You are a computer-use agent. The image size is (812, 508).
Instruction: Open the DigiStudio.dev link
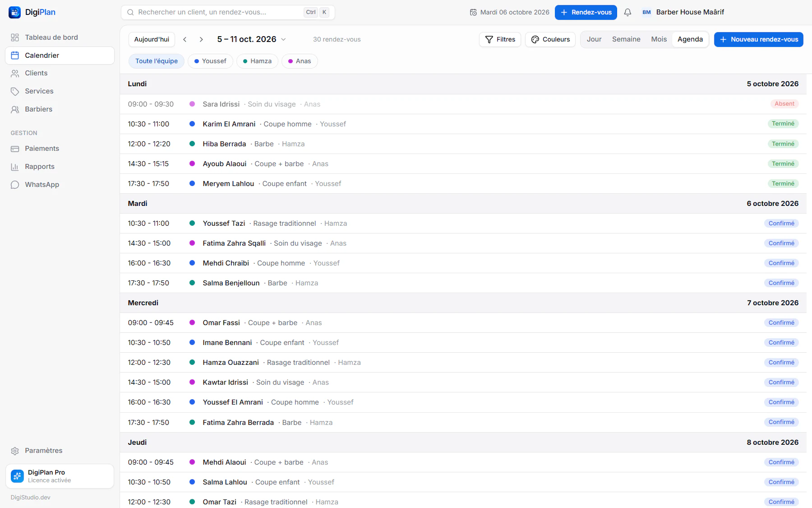point(31,497)
